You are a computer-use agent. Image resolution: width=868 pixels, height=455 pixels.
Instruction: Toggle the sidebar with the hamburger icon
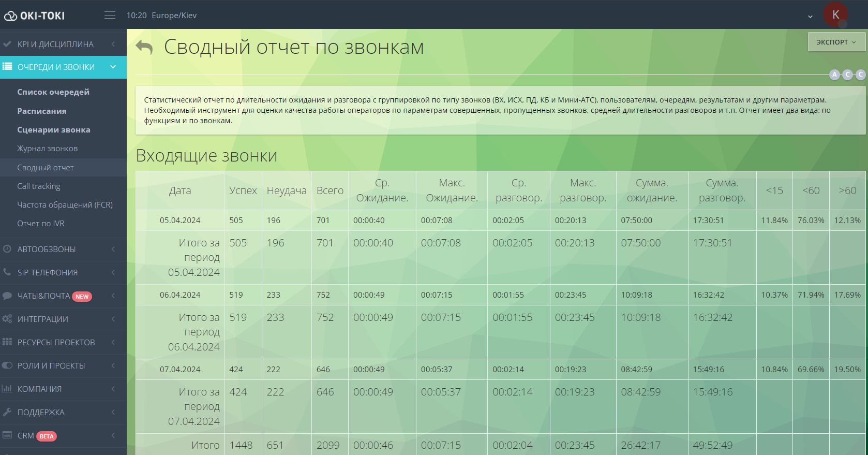pos(110,15)
